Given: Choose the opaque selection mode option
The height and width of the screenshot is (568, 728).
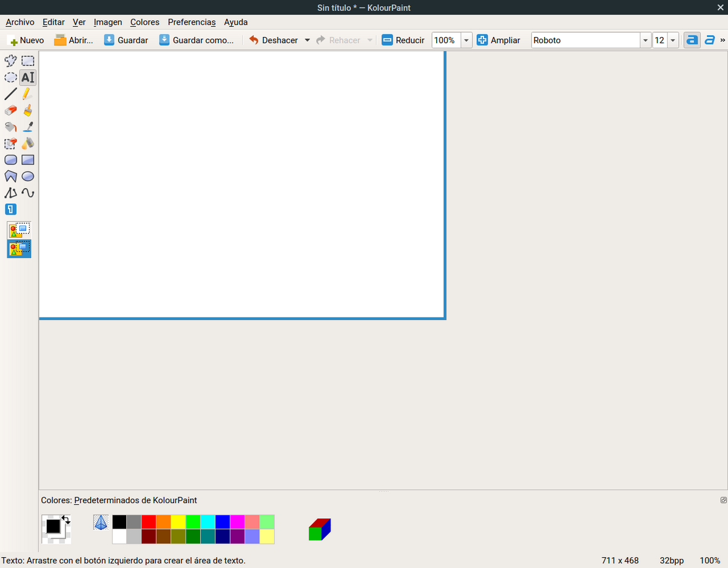Looking at the screenshot, I should [19, 230].
